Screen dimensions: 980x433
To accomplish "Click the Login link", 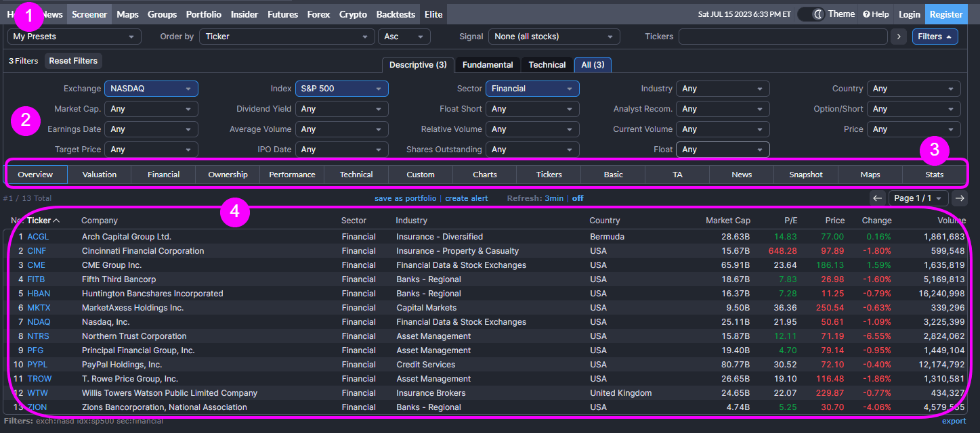I will pyautogui.click(x=910, y=14).
